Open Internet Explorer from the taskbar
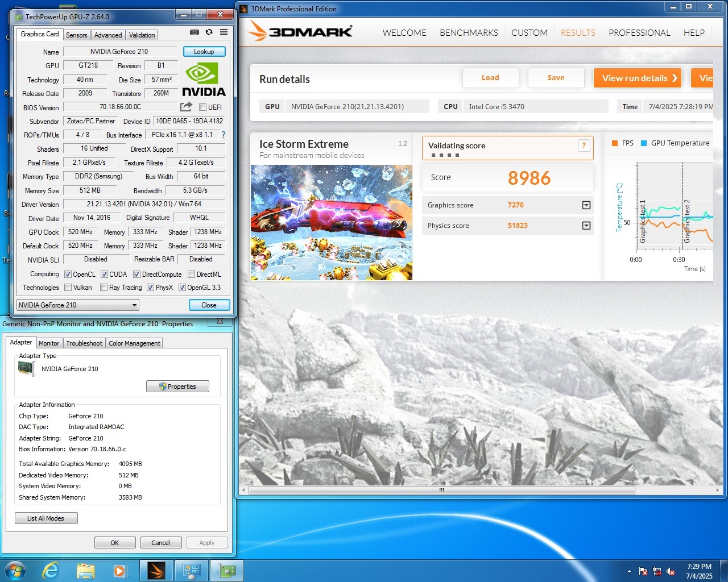 click(x=51, y=571)
